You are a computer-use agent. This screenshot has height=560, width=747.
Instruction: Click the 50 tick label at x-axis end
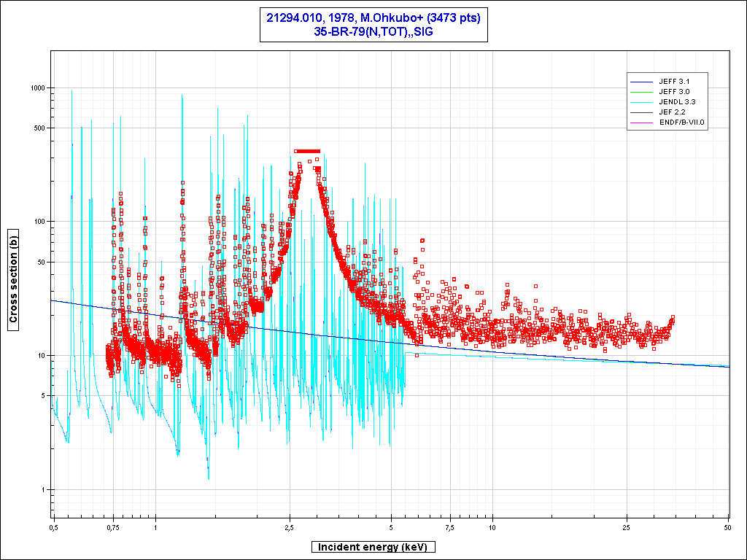[x=727, y=526]
